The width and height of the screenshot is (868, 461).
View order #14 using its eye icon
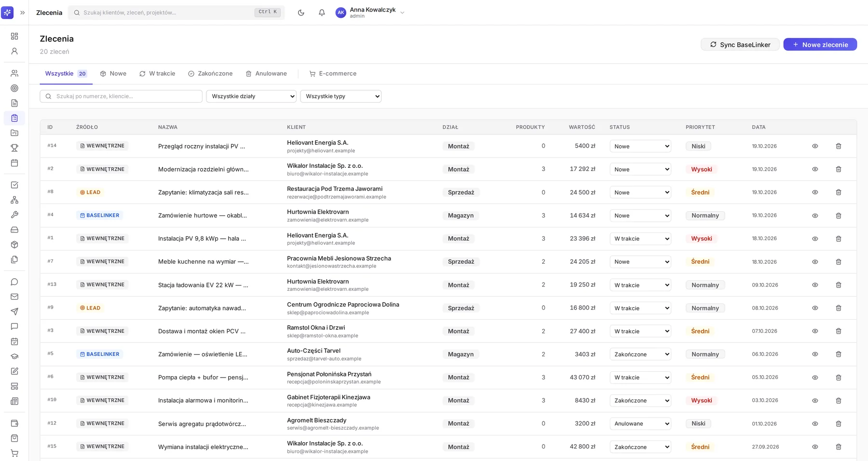pyautogui.click(x=815, y=146)
